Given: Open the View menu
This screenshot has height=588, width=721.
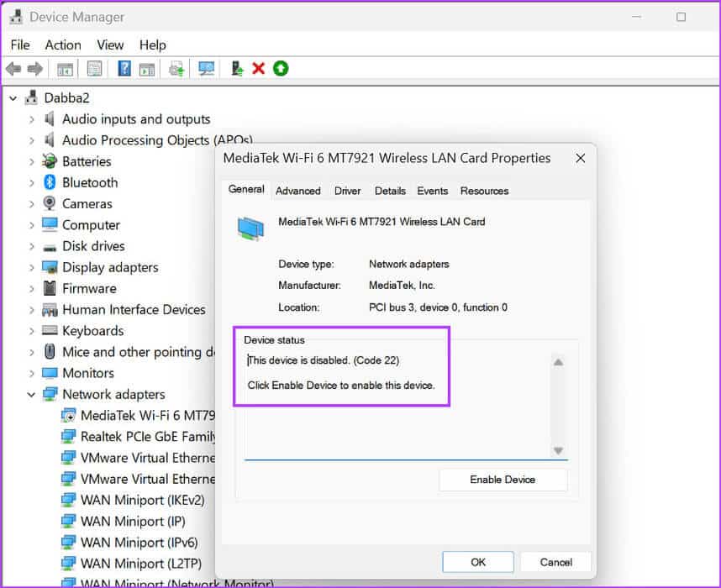Looking at the screenshot, I should [110, 45].
